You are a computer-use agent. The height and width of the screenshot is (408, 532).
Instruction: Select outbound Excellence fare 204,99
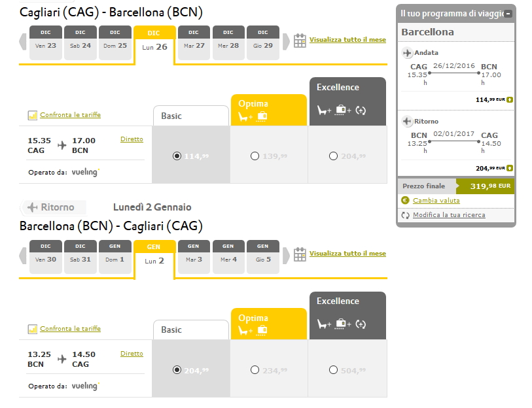334,156
